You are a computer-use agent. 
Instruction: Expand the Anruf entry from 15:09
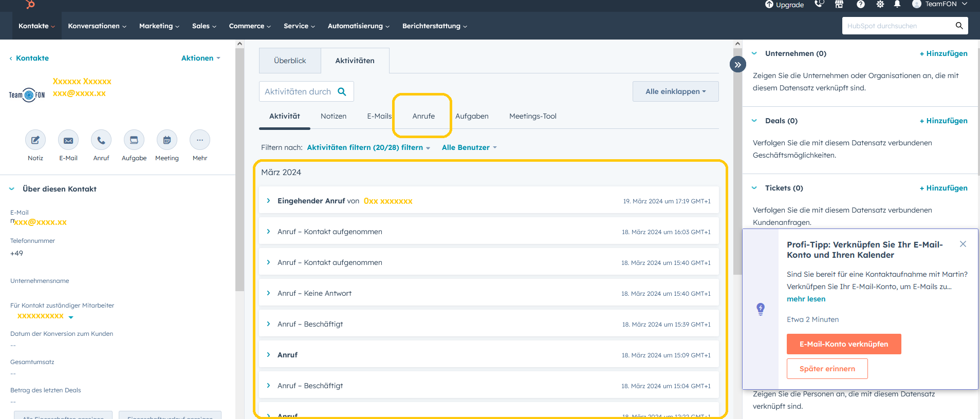(268, 355)
